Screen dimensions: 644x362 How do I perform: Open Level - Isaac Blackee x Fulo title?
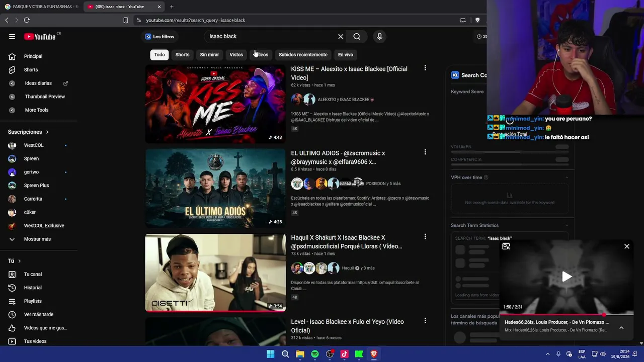347,326
